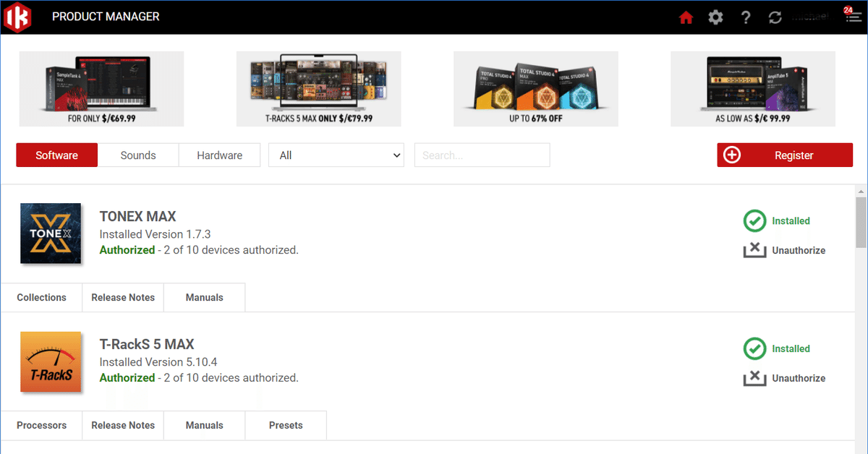
Task: Click the PRODUCT MANAGER title text
Action: coord(106,17)
